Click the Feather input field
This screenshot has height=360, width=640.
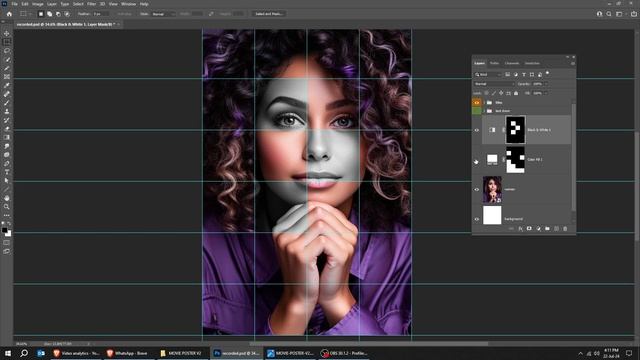101,14
